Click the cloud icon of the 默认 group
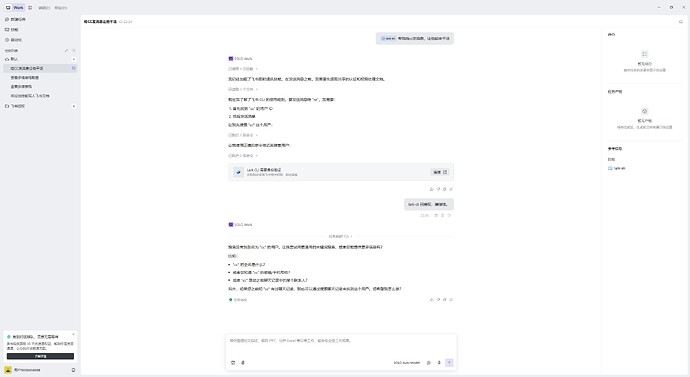Image resolution: width=690 pixels, height=377 pixels. pyautogui.click(x=7, y=59)
